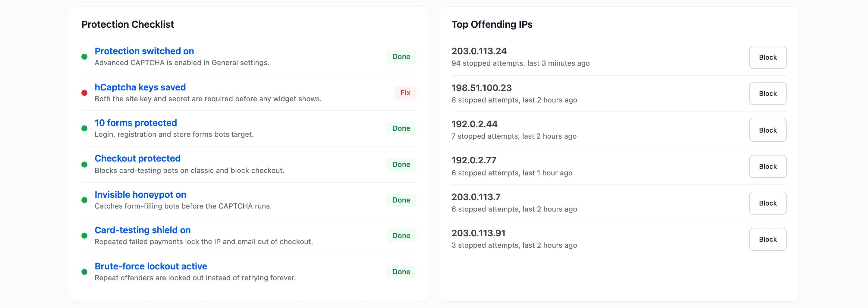Open the 10 forms protected link
868x308 pixels.
pyautogui.click(x=136, y=123)
